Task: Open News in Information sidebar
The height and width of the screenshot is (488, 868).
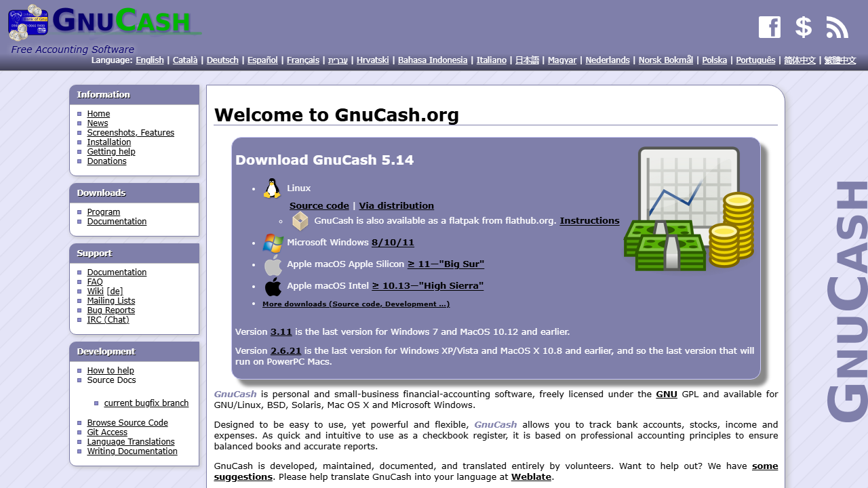Action: (x=98, y=123)
